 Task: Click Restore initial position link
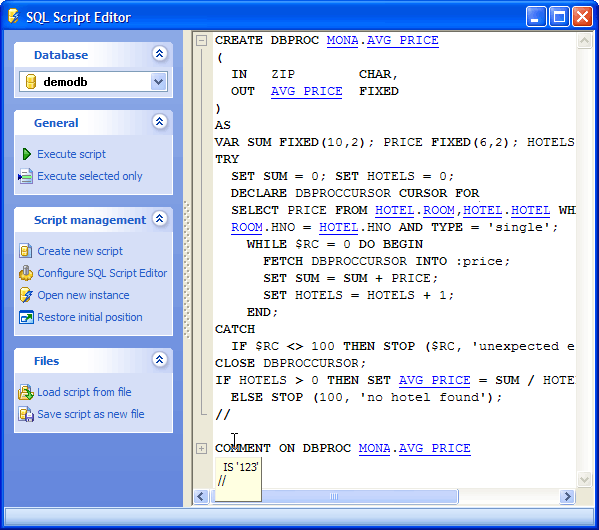(90, 318)
